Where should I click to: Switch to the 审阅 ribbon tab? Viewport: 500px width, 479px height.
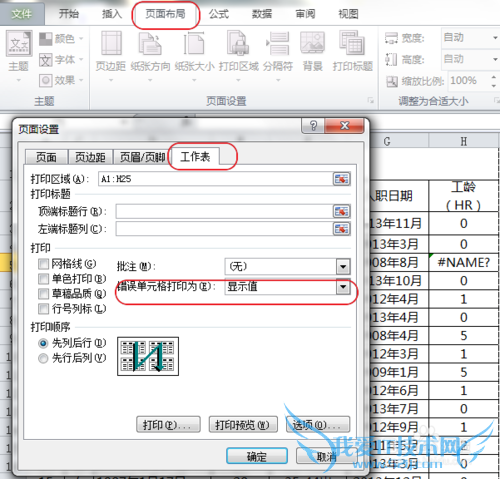click(305, 14)
